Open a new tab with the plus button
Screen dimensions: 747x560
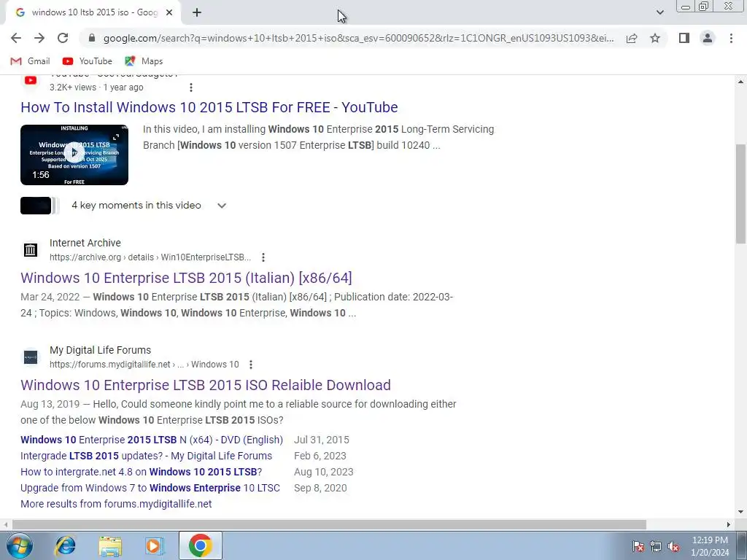tap(197, 13)
